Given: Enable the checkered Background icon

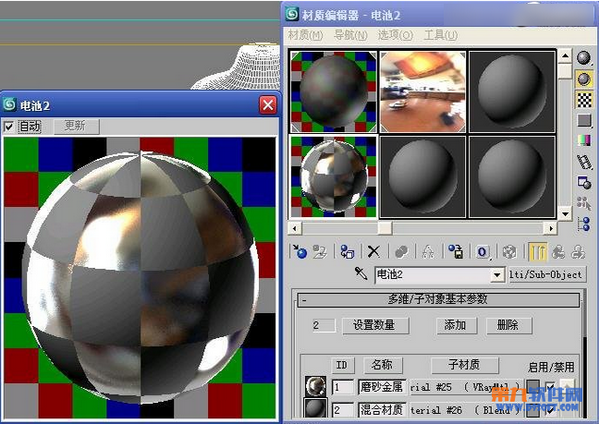Looking at the screenshot, I should [584, 100].
